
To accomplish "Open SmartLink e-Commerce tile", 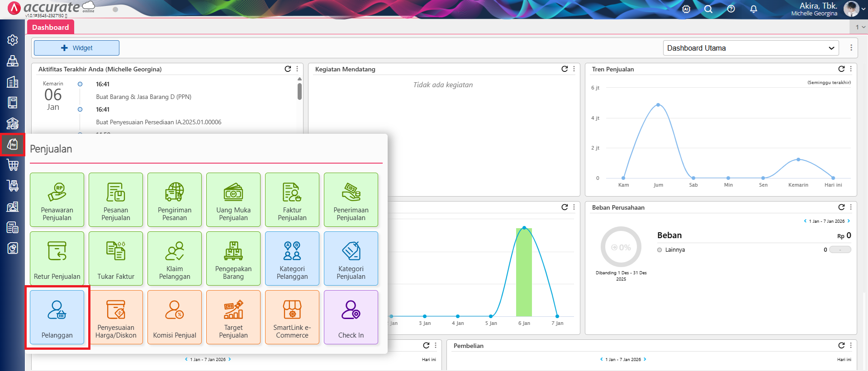I will pyautogui.click(x=292, y=317).
